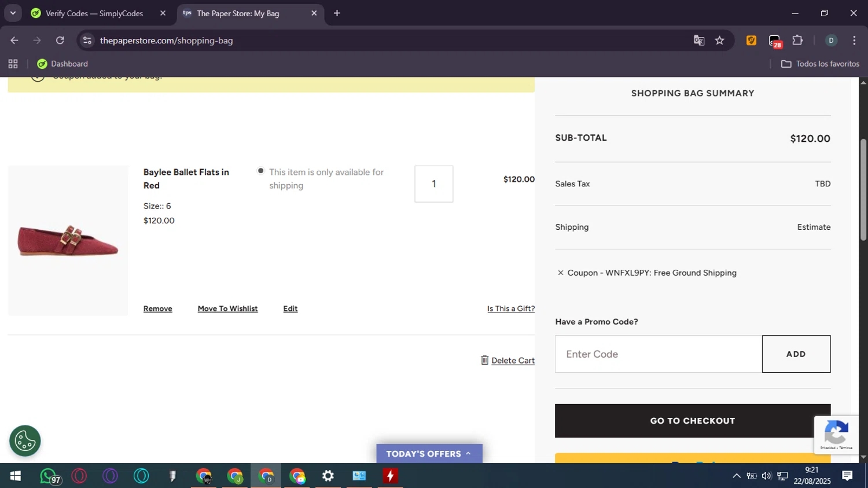Select the shipping-only radio button
Image resolution: width=868 pixels, height=488 pixels.
point(261,171)
